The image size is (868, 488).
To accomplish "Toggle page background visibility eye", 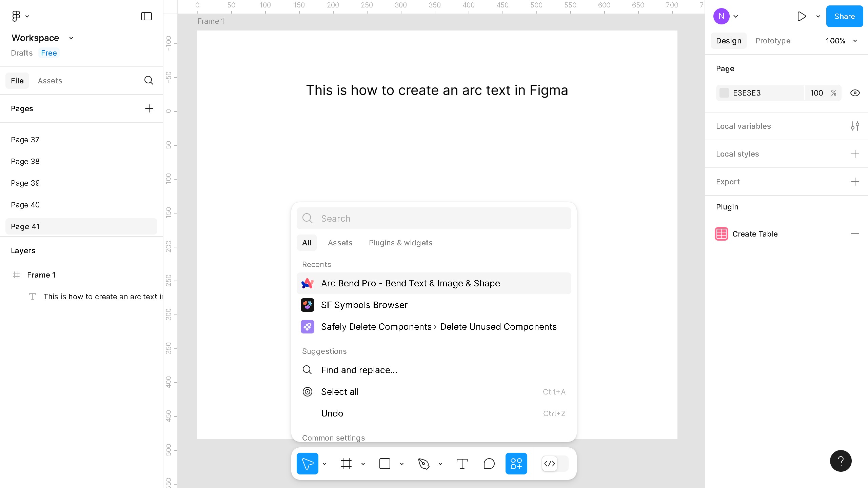I will pyautogui.click(x=855, y=93).
